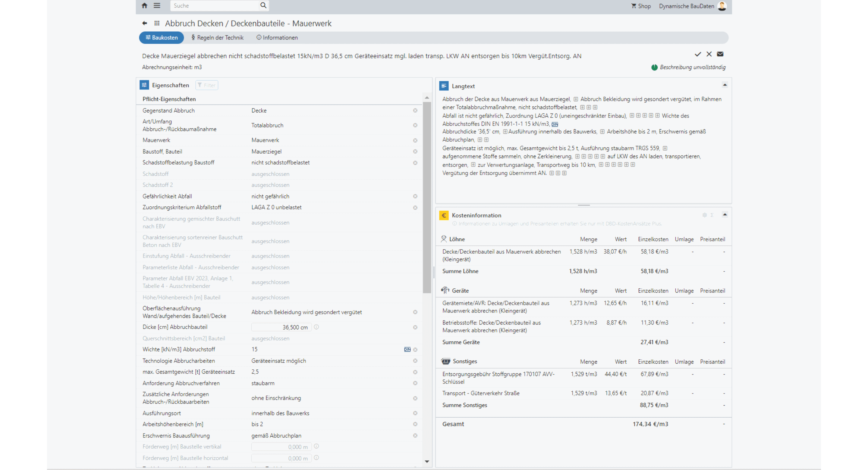
Task: Switch to Regeln der Technik tab
Action: (217, 38)
